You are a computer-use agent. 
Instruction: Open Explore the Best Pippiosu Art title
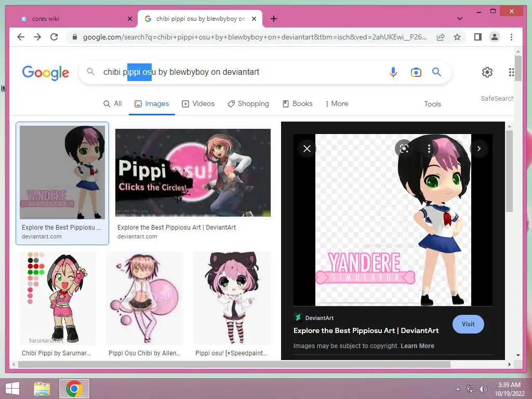coord(366,330)
